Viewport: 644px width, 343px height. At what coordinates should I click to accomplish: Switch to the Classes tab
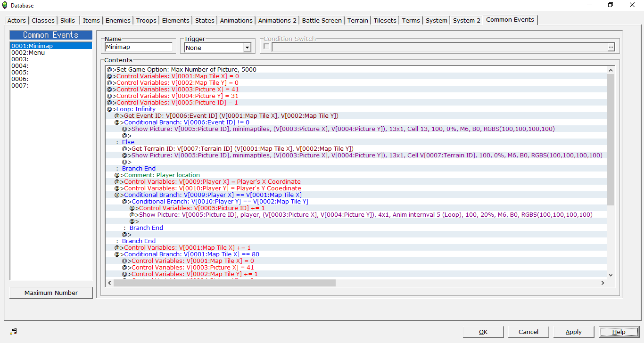coord(43,20)
